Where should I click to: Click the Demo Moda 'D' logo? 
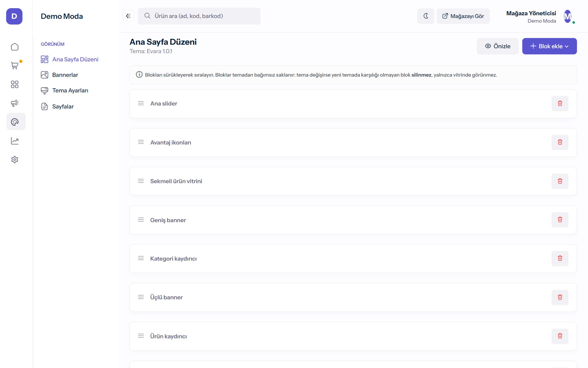point(14,16)
